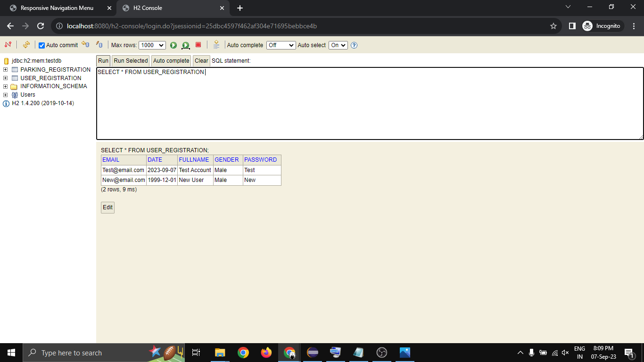The height and width of the screenshot is (362, 644).
Task: Click the Run Selected toolbar icon
Action: click(x=186, y=45)
